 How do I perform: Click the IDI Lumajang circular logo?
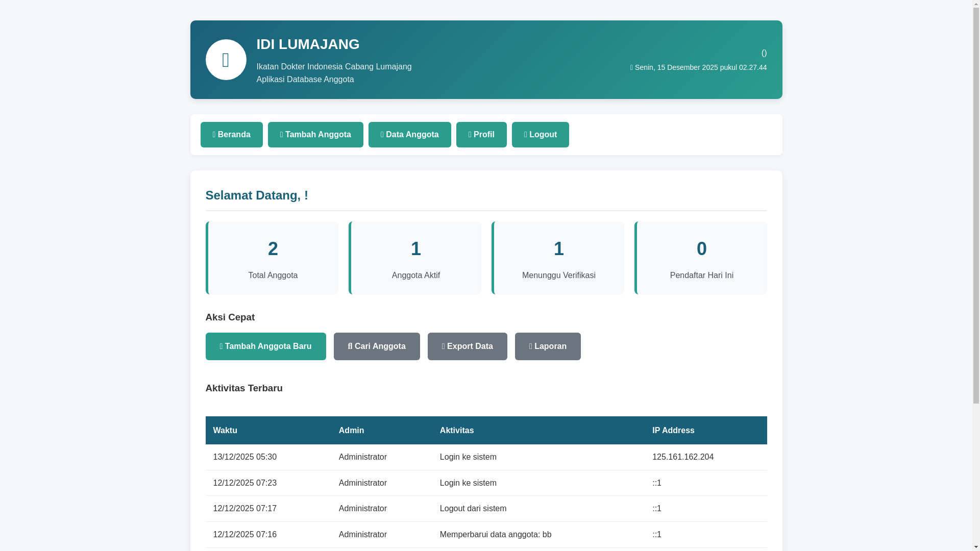click(226, 60)
